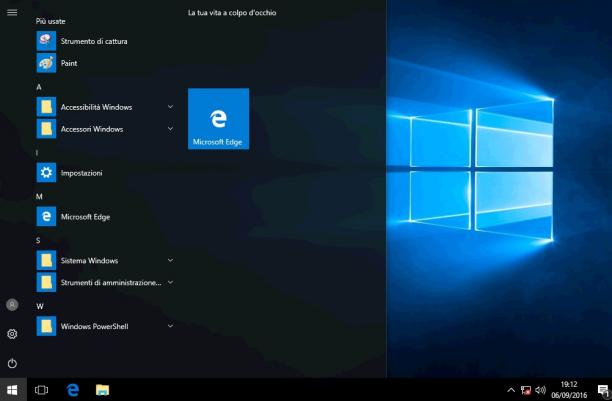Click the letter M section header
The width and height of the screenshot is (612, 401).
click(x=39, y=196)
